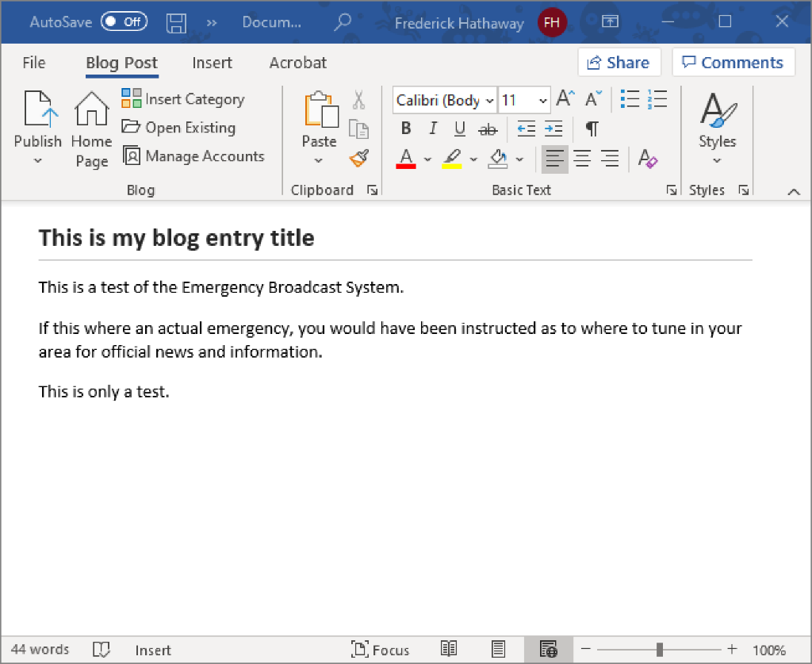This screenshot has height=664, width=812.
Task: Open highlight color dropdown arrow
Action: pos(473,159)
